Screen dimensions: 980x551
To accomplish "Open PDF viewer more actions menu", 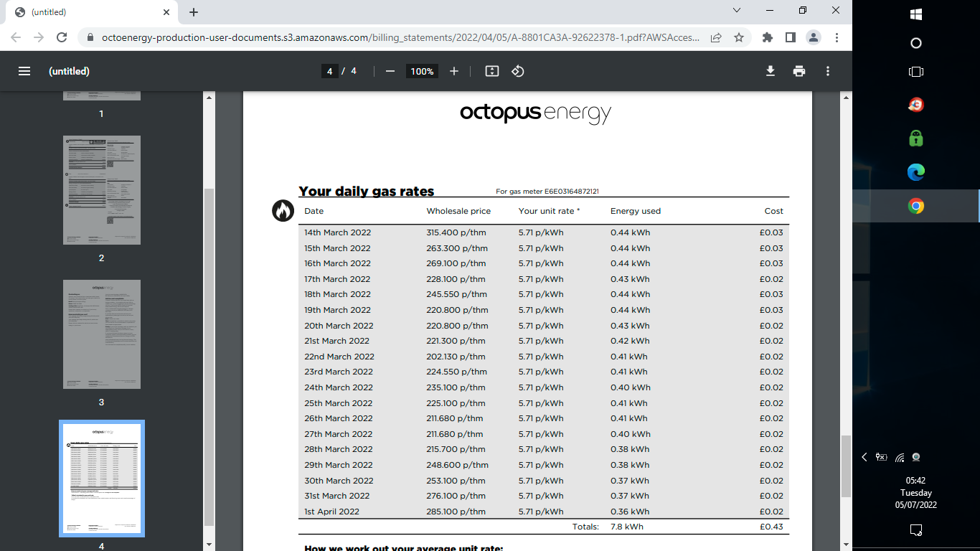I will 828,71.
